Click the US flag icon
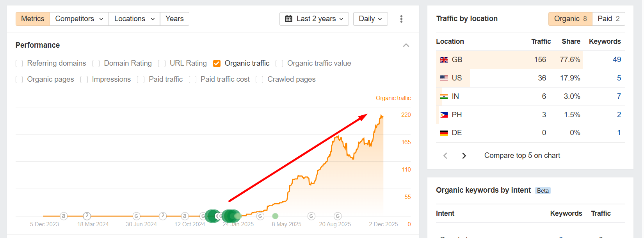The width and height of the screenshot is (644, 238). 444,78
